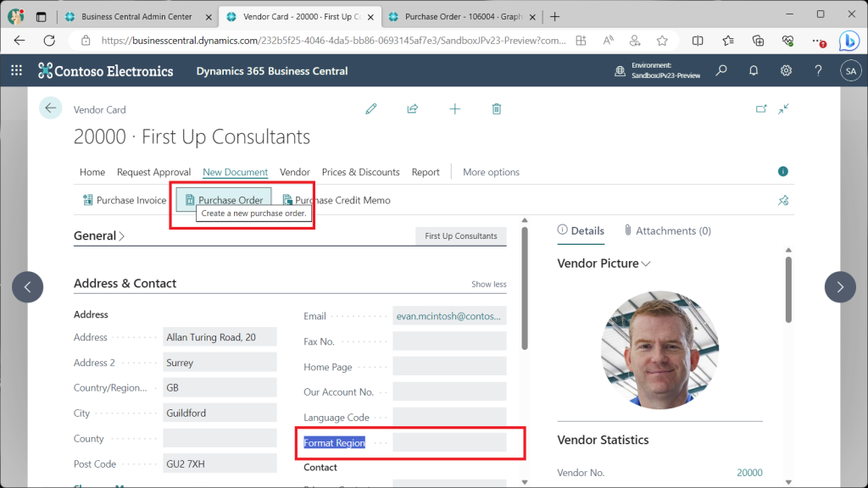Viewport: 868px width, 488px height.
Task: Add page to favorites star icon
Action: coord(662,41)
